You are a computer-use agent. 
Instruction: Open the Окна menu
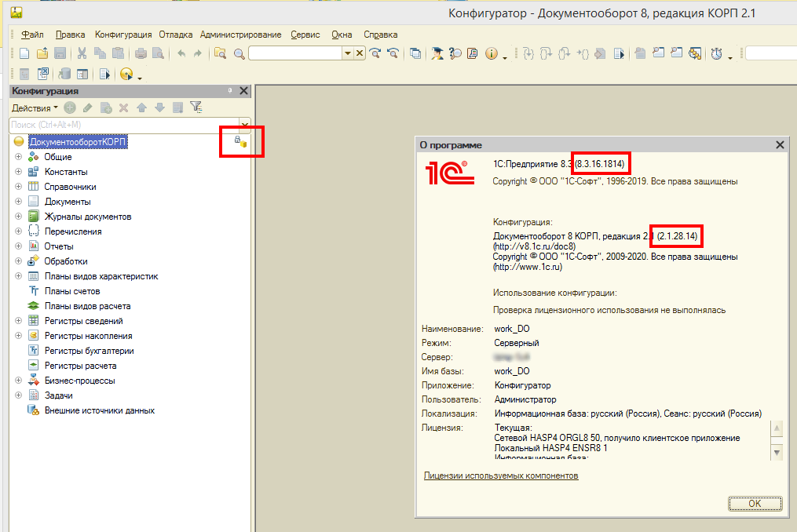tap(342, 35)
